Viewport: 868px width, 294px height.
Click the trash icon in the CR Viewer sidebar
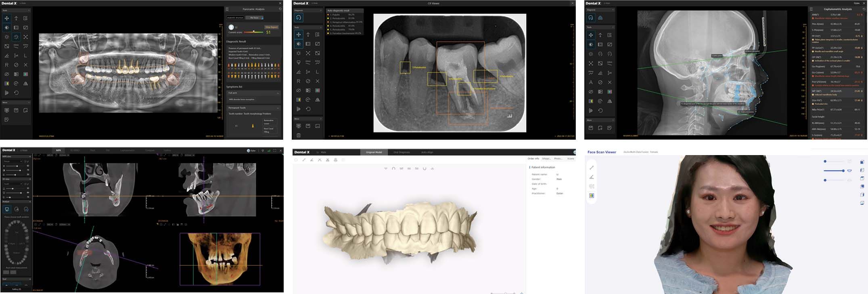tap(299, 135)
